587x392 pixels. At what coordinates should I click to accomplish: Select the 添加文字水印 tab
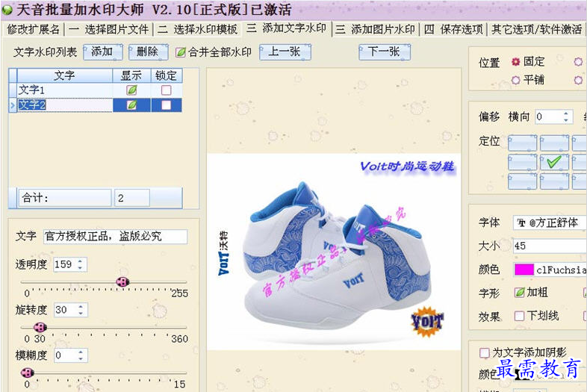[287, 28]
